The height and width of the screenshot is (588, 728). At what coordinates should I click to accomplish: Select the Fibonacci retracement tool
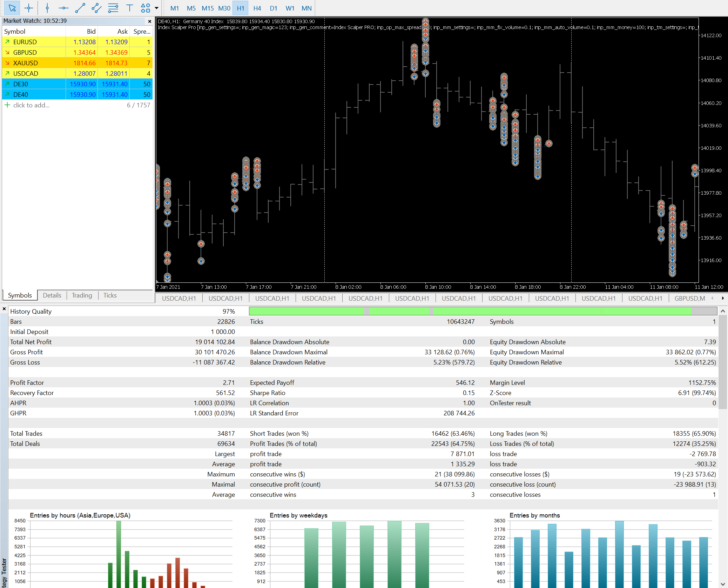tap(113, 8)
